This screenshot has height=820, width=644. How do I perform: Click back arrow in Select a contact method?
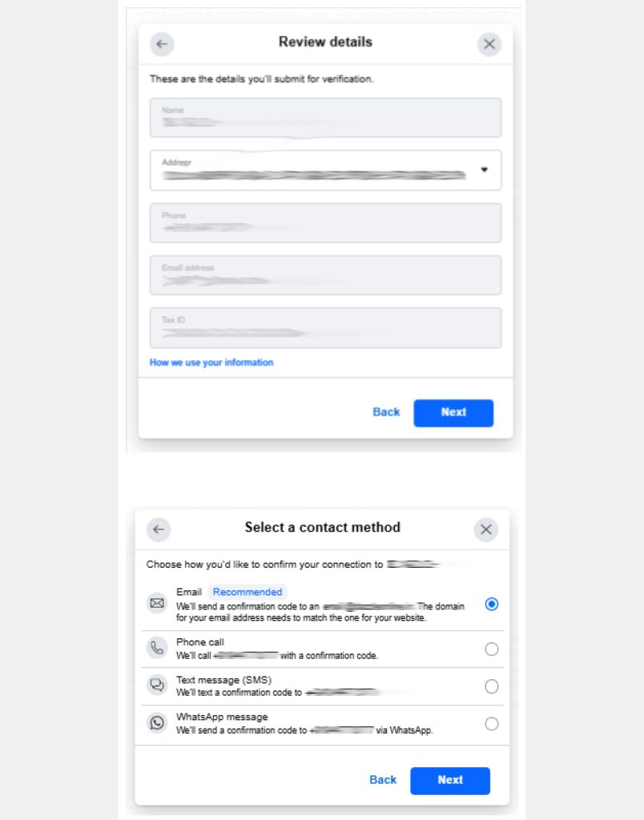[159, 529]
